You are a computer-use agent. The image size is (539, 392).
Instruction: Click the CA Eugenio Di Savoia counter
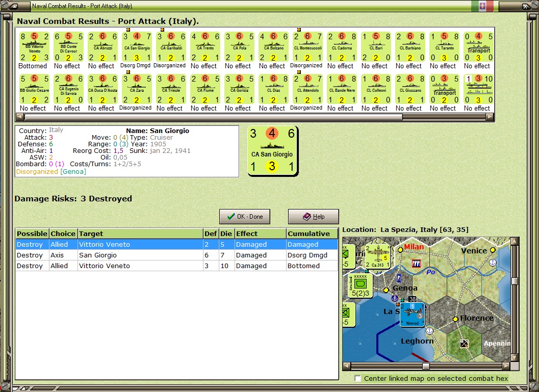pos(68,89)
